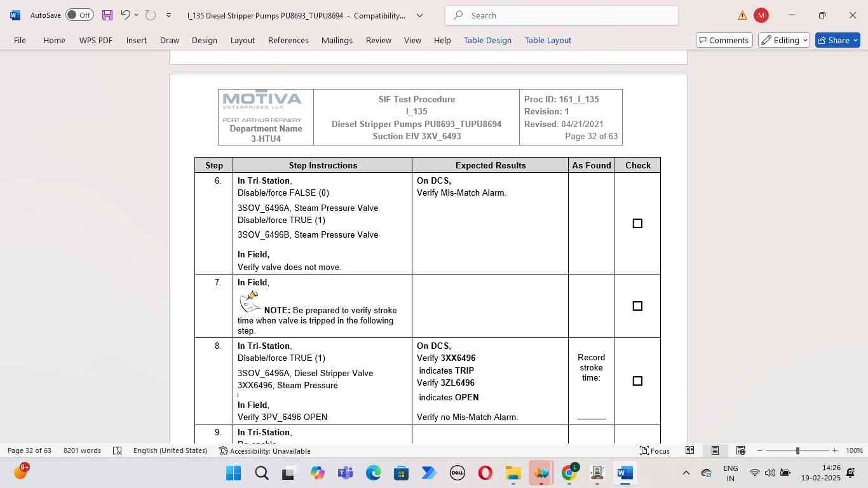Click 'Accessibility: Unavailable' status item
Viewport: 868px width, 488px height.
coord(265,451)
